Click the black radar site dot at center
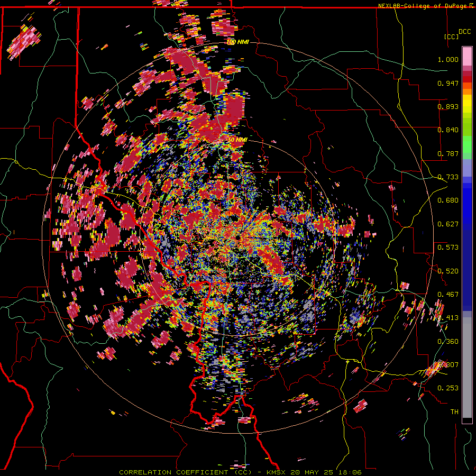The height and width of the screenshot is (476, 476). 237,237
